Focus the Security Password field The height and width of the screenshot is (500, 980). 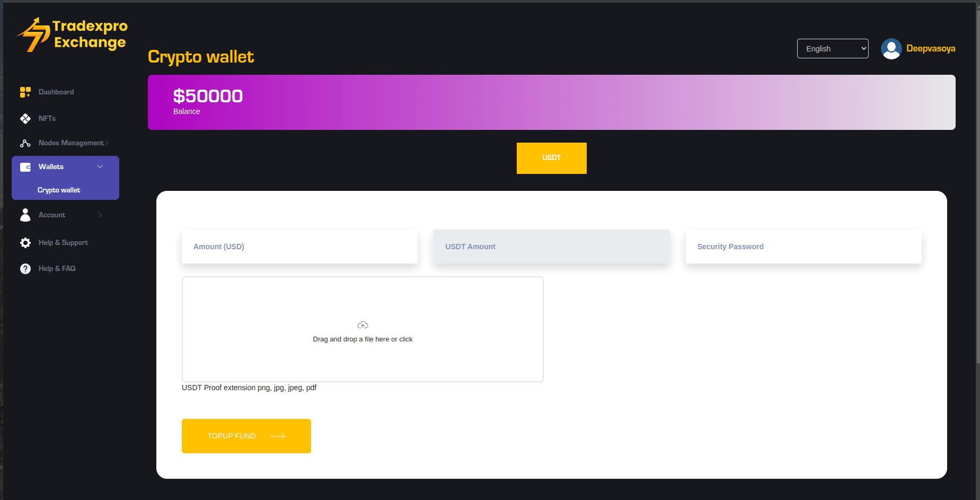point(804,247)
